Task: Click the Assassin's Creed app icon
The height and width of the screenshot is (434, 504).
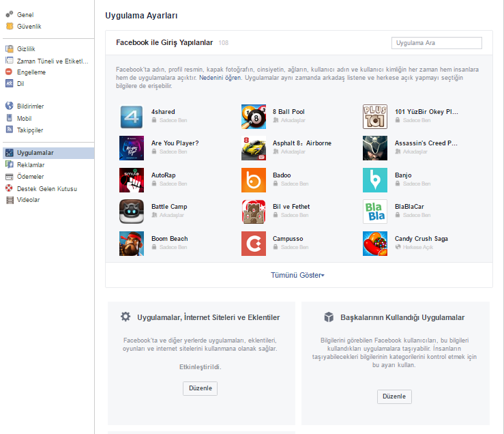Action: [x=375, y=148]
